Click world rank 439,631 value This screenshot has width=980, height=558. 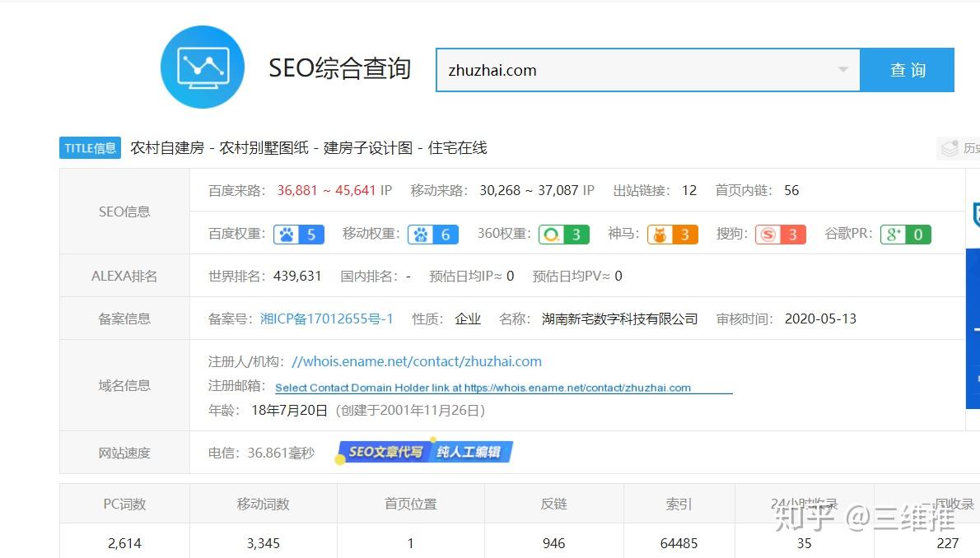[297, 276]
